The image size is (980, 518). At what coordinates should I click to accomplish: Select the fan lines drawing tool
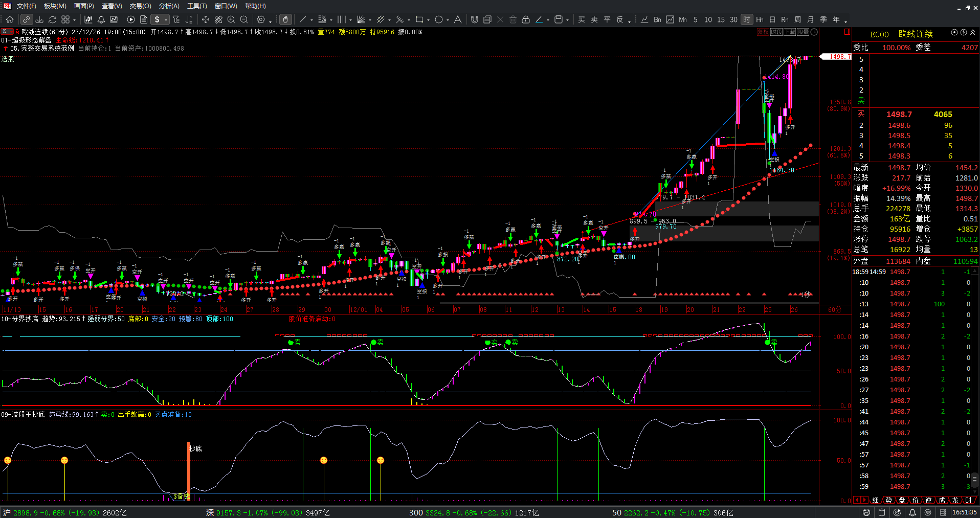pos(361,19)
